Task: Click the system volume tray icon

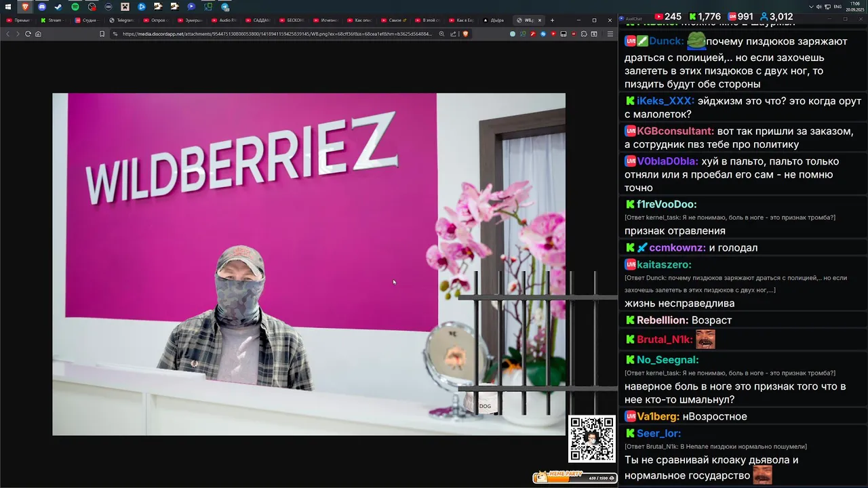Action: coord(818,7)
